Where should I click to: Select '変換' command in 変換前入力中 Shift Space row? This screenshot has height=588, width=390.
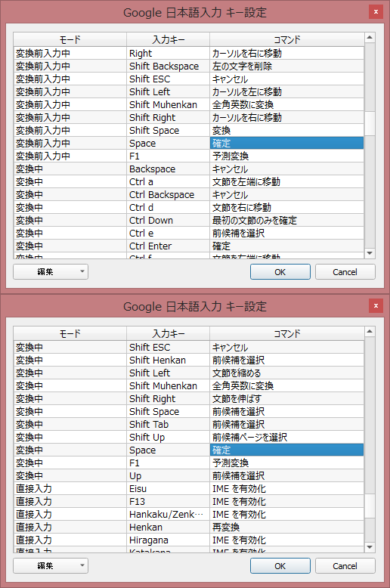[x=287, y=130]
